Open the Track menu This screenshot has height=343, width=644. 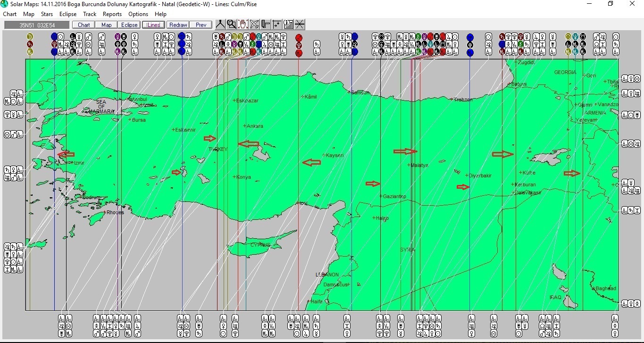pyautogui.click(x=90, y=14)
